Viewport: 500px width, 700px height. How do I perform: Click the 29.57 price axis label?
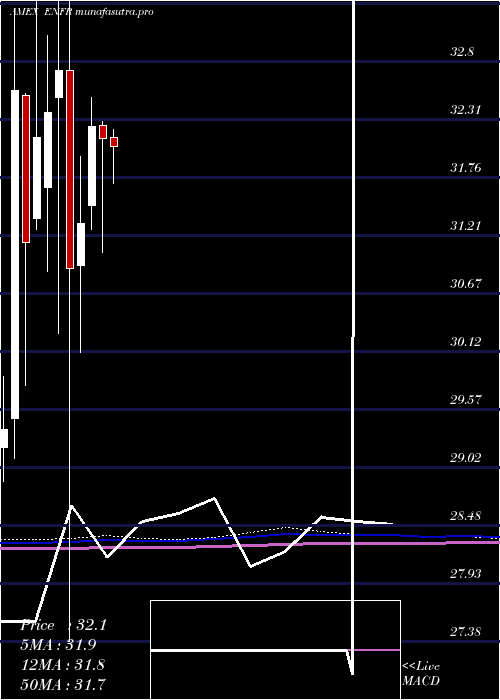[x=466, y=399]
